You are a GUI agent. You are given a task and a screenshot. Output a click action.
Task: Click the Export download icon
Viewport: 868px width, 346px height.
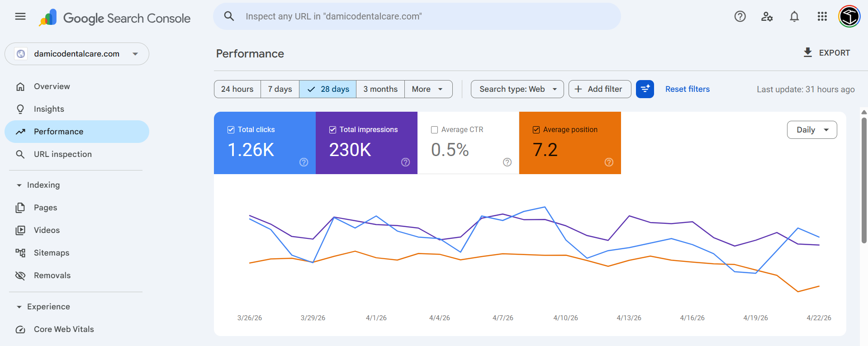pyautogui.click(x=808, y=52)
